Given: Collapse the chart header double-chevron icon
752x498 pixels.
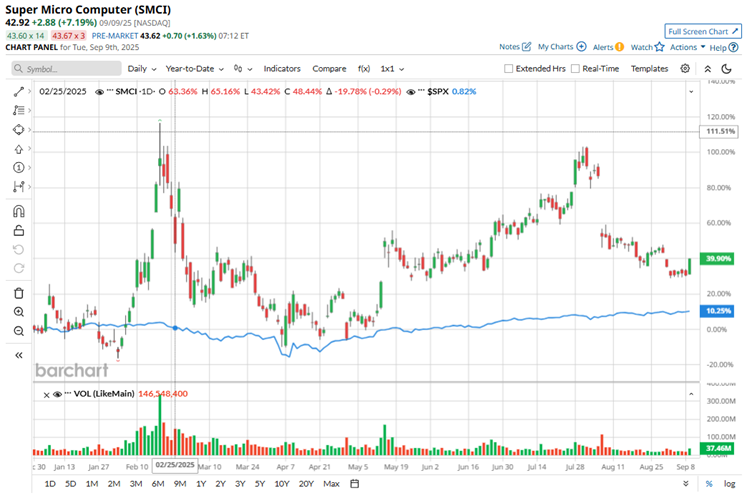Looking at the screenshot, I should click(x=707, y=69).
